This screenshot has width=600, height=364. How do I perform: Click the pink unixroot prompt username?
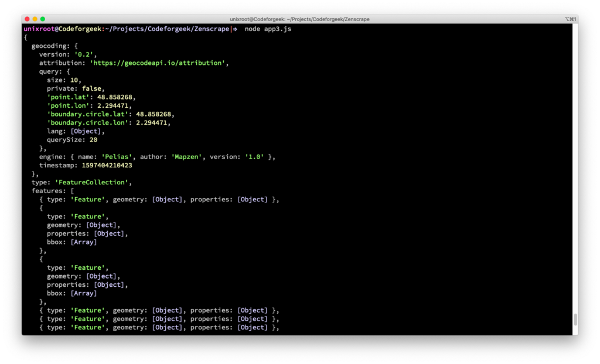coord(39,29)
